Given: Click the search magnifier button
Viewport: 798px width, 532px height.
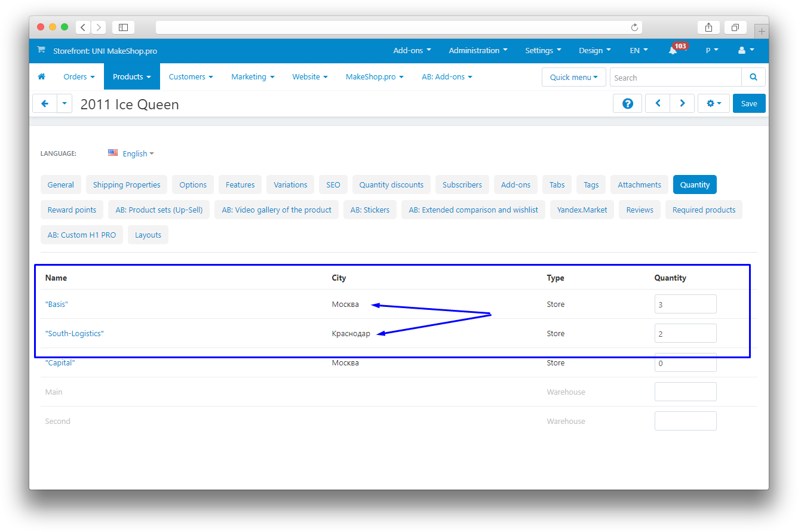Looking at the screenshot, I should 753,77.
